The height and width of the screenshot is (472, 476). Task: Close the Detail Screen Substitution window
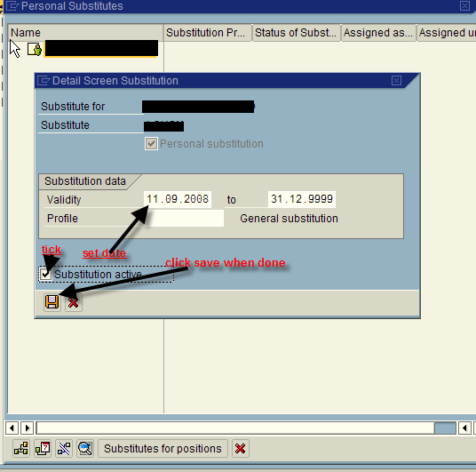396,81
